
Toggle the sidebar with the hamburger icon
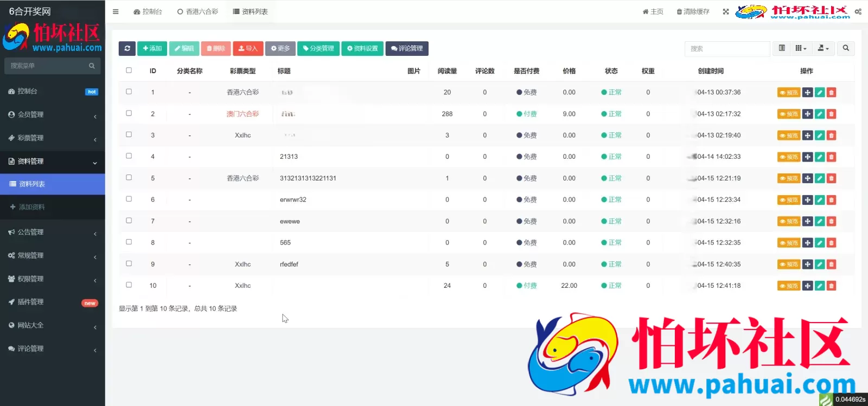116,11
